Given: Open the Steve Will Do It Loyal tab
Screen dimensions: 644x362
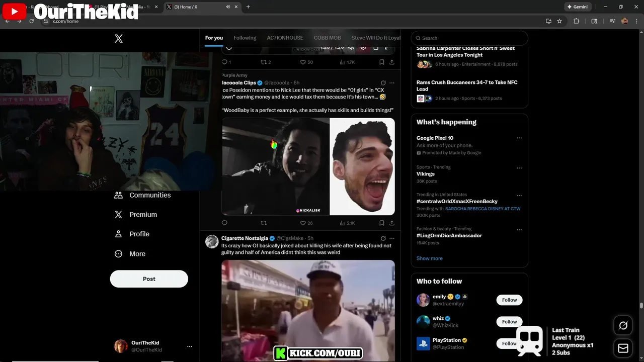Looking at the screenshot, I should click(376, 38).
